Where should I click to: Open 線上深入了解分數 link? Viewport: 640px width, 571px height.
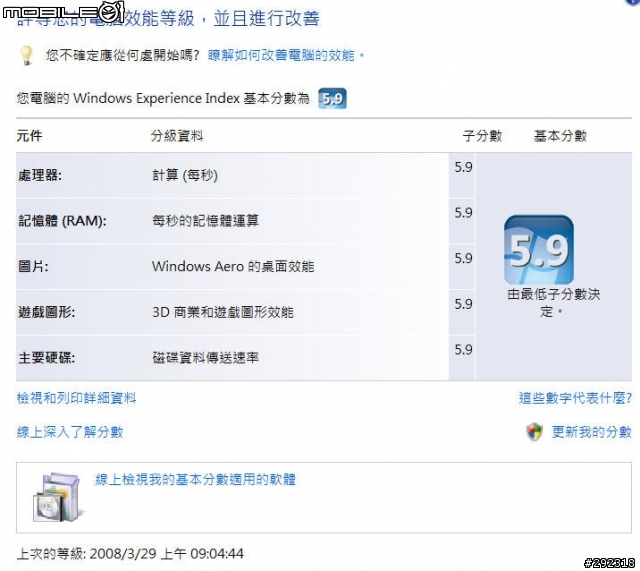(70, 432)
